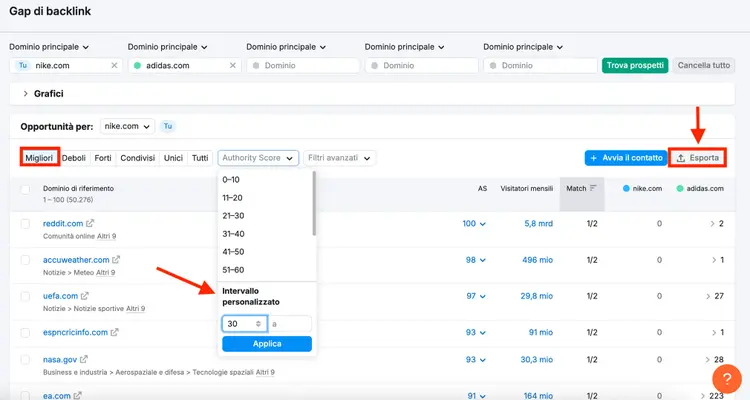Click Altri 9 in the reddit.com row
Image resolution: width=750 pixels, height=400 pixels.
pyautogui.click(x=107, y=236)
